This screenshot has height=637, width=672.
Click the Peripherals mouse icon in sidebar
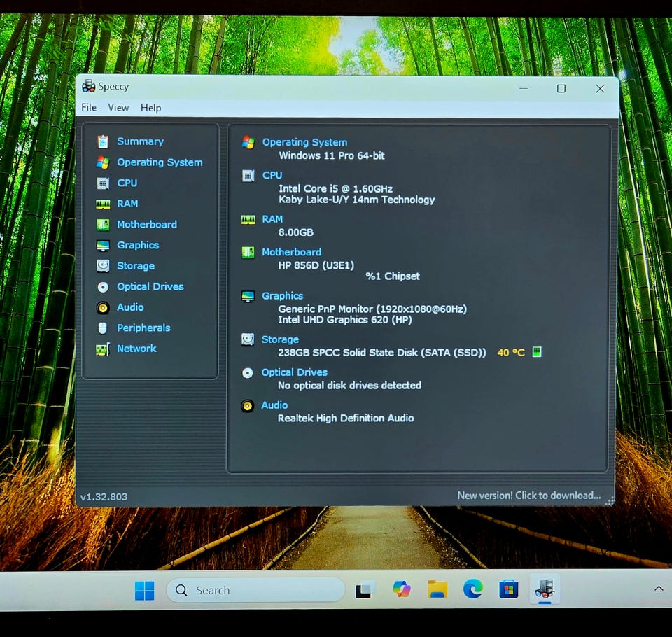point(102,328)
